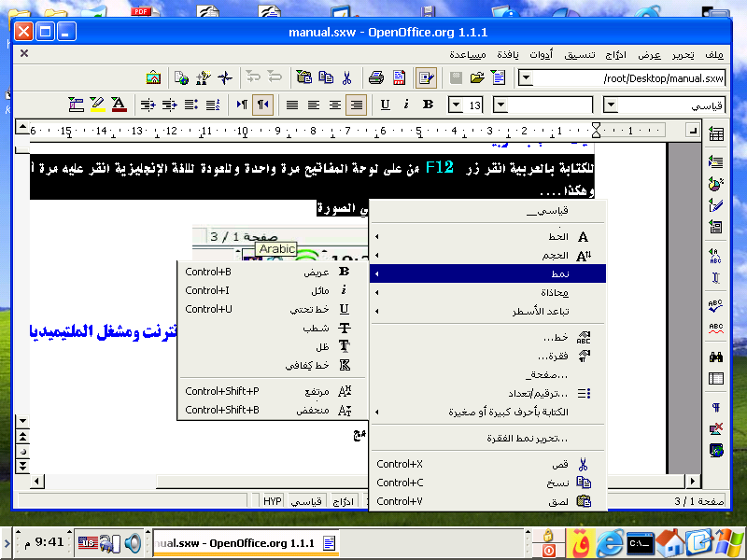This screenshot has width=747, height=560.
Task: Expand محاذاة alignment submenu
Action: tap(487, 292)
